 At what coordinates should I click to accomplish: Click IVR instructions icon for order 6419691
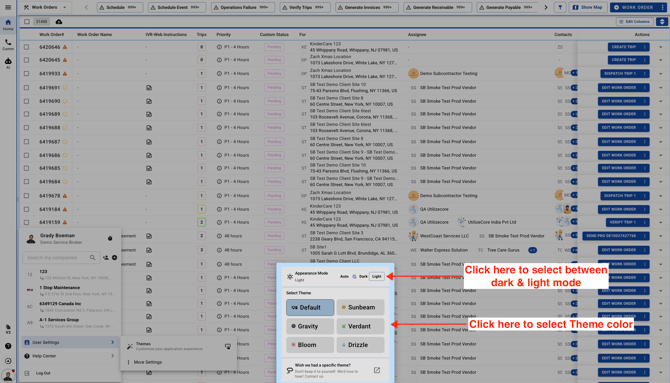click(149, 88)
